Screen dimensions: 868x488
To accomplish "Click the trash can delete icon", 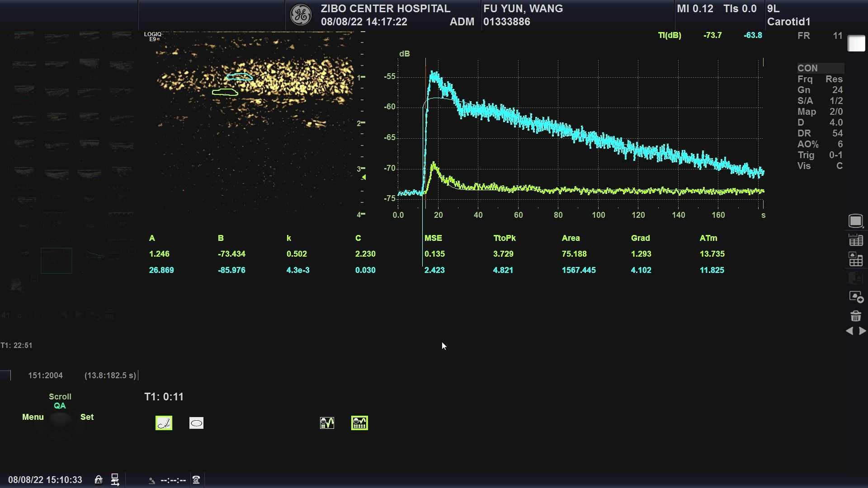I will [855, 316].
